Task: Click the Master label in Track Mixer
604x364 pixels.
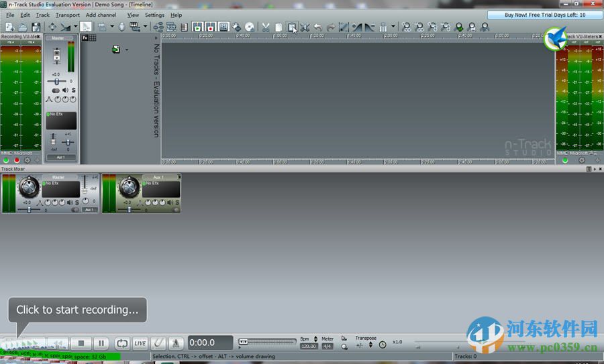Action: click(58, 177)
